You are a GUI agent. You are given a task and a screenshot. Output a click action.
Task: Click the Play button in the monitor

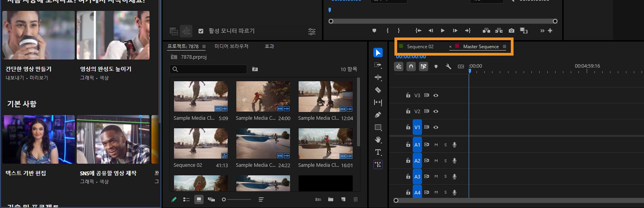coord(443,30)
